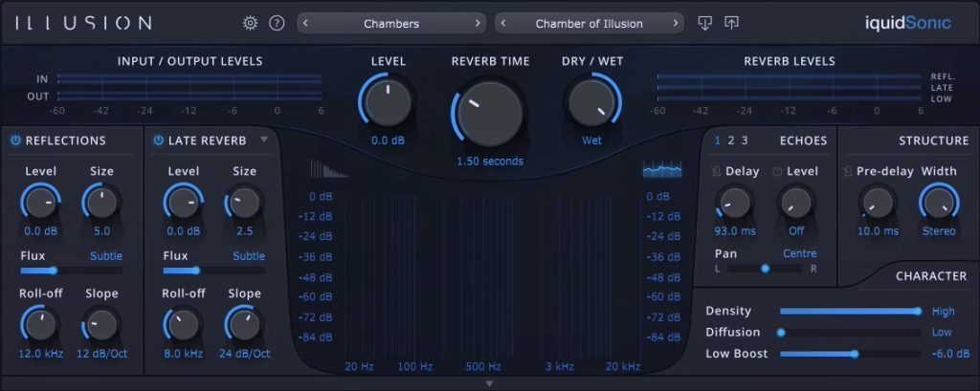Expand the Late Reverb dropdown triangle

(264, 141)
